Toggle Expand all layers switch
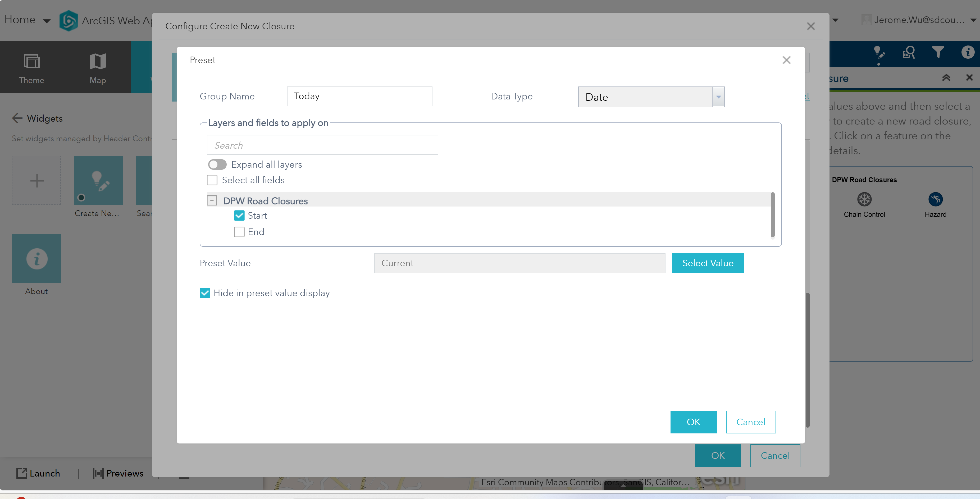 pyautogui.click(x=217, y=164)
